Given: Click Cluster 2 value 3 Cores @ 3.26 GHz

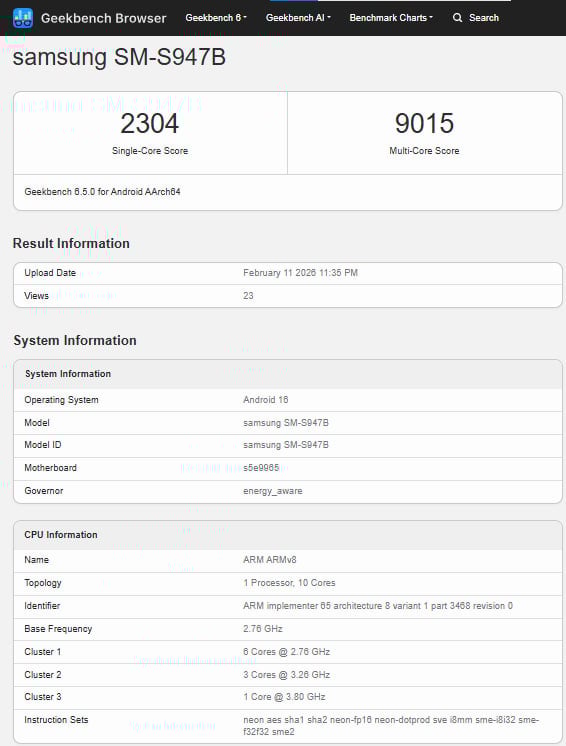Looking at the screenshot, I should [286, 675].
